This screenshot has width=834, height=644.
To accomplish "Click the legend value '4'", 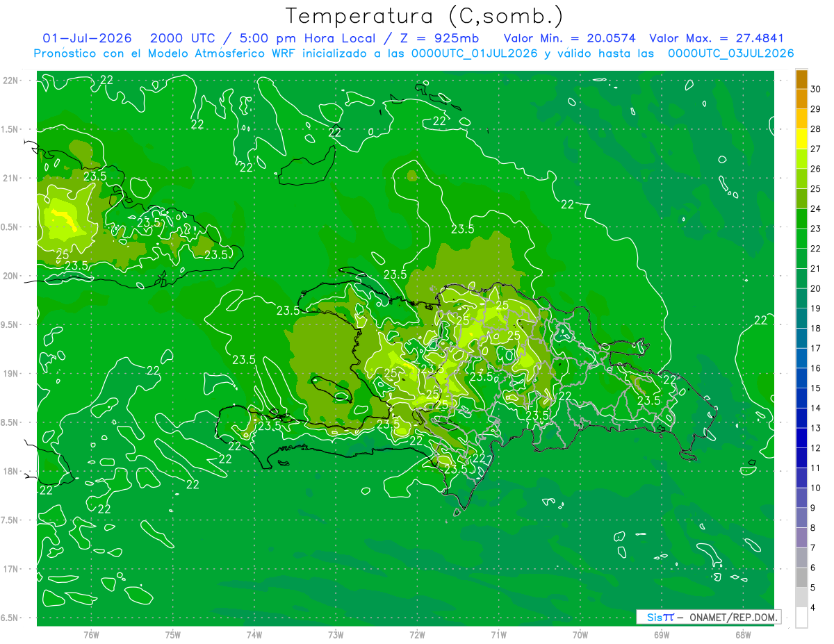I will point(814,608).
